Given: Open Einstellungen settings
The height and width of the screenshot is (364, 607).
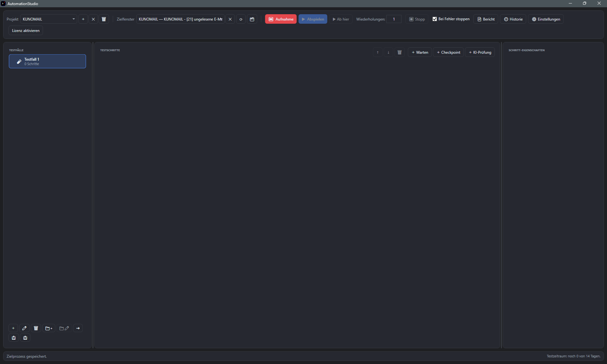Looking at the screenshot, I should [x=546, y=19].
